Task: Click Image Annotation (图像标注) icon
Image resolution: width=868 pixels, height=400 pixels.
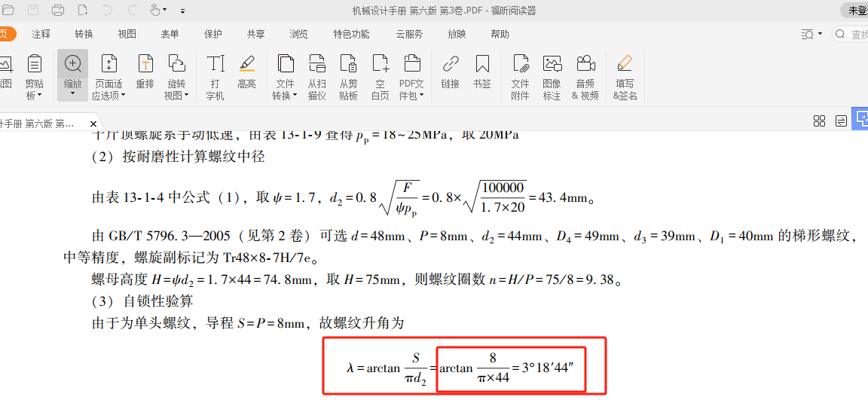Action: tap(552, 76)
